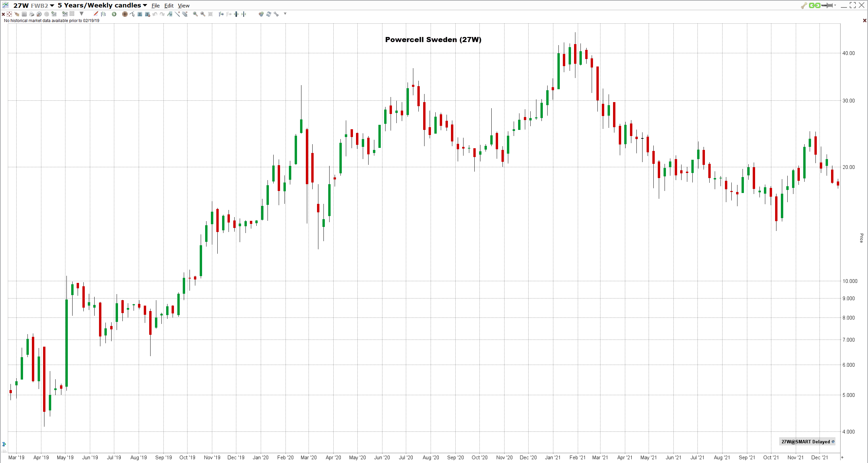
Task: Click the undo arrow icon
Action: pyautogui.click(x=155, y=14)
